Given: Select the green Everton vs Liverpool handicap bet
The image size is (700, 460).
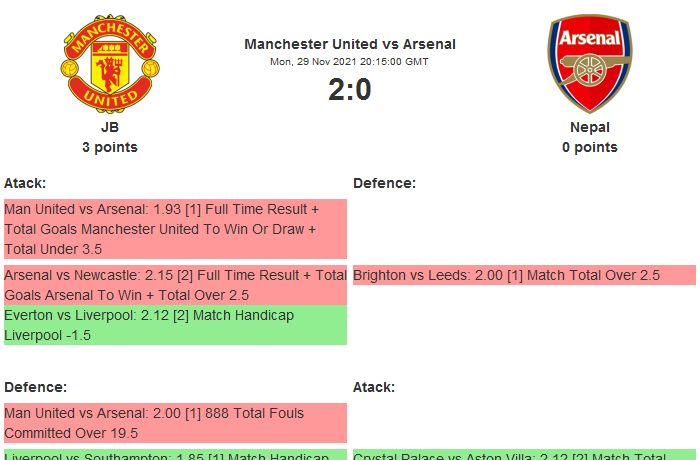Looking at the screenshot, I should [175, 325].
